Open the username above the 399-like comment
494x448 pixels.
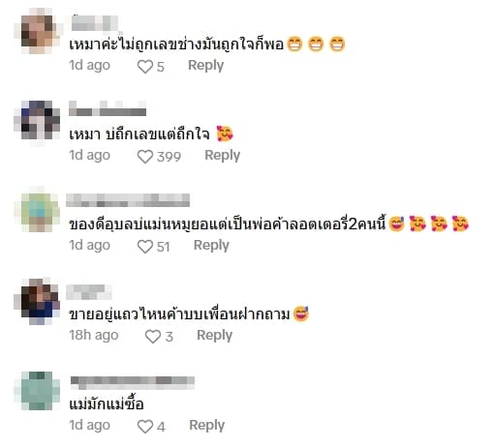point(108,108)
